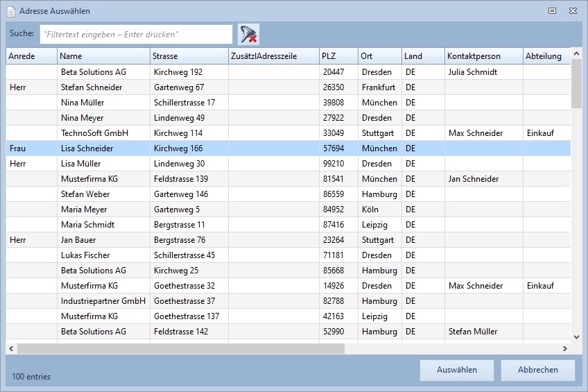The width and height of the screenshot is (588, 392).
Task: Select the TechnoSoft GmbH row
Action: [x=94, y=133]
